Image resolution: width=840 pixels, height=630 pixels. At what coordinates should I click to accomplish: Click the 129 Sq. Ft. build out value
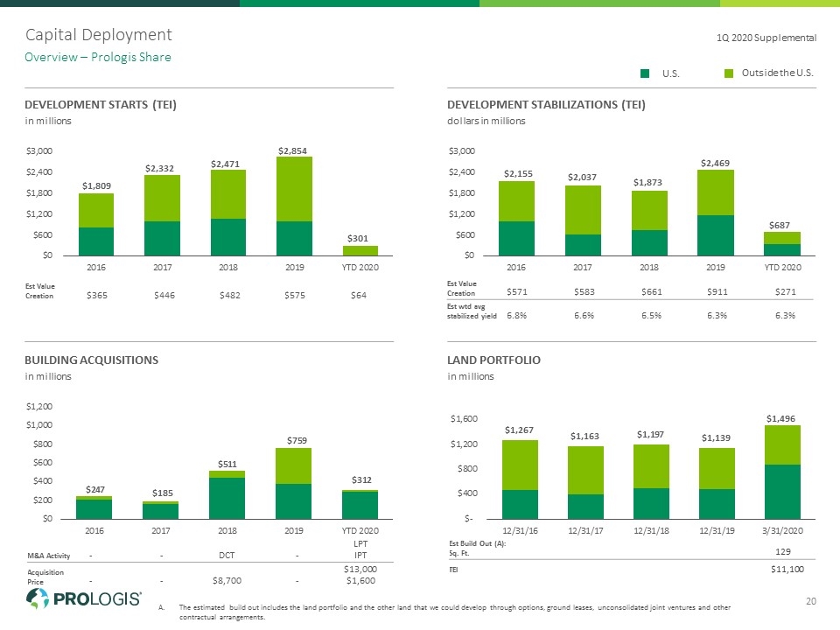783,552
